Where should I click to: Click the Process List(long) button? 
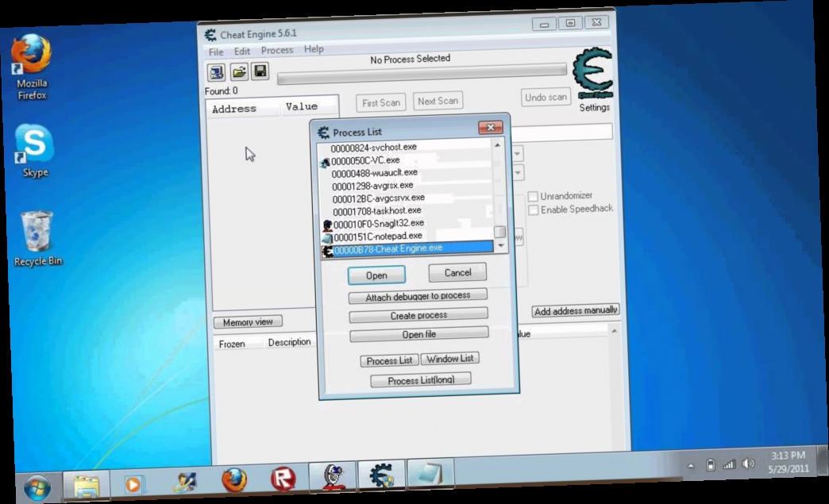[421, 380]
